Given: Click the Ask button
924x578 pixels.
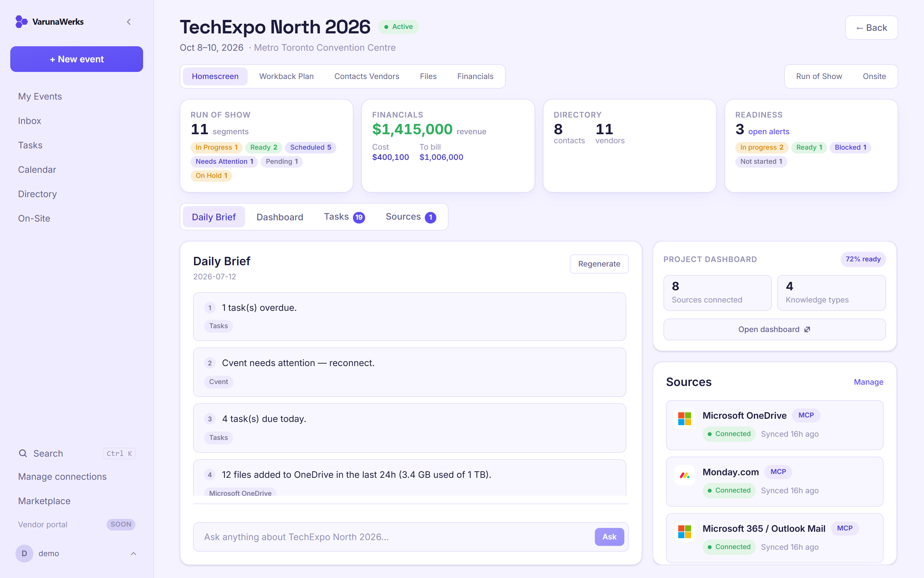Looking at the screenshot, I should (609, 537).
